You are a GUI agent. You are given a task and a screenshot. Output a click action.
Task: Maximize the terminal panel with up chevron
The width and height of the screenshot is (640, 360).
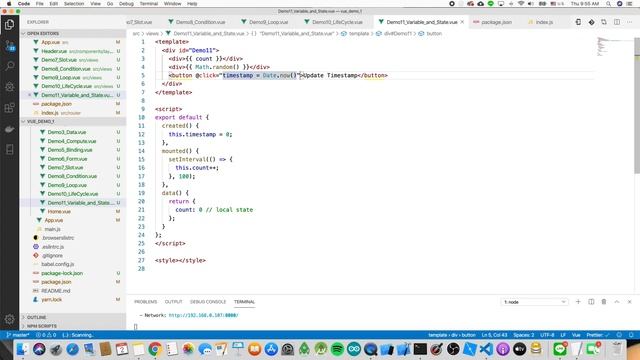(617, 302)
